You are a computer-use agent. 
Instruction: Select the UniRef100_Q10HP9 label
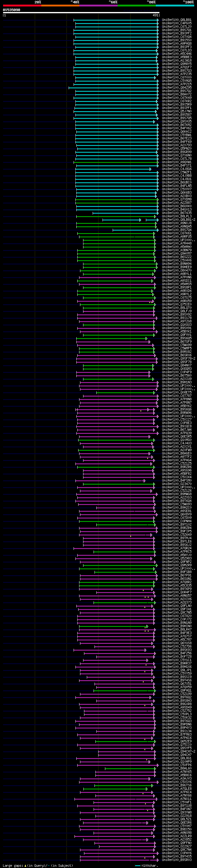(x=177, y=761)
